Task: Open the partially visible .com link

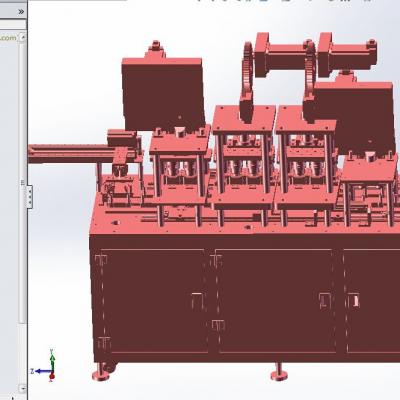Action: coord(8,38)
